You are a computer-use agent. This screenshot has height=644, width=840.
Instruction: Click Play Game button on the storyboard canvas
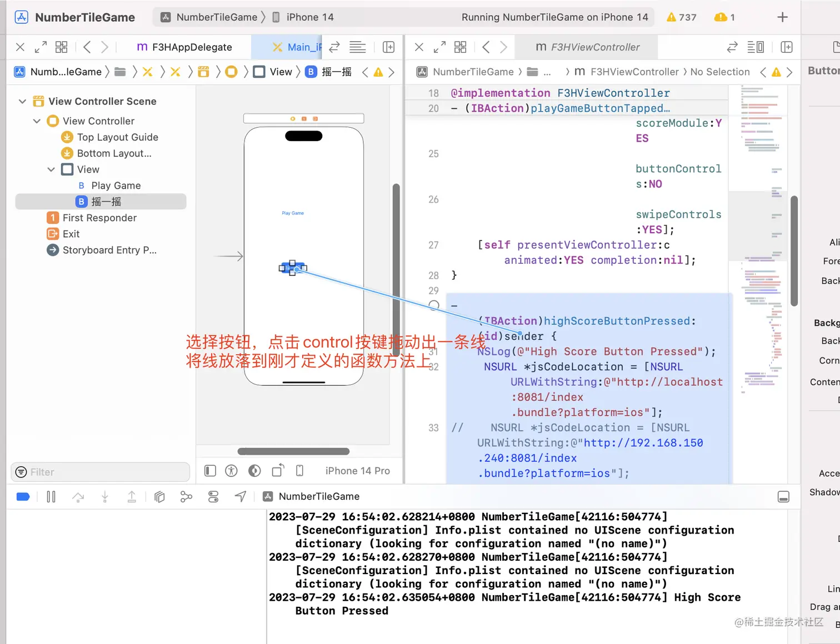point(293,213)
